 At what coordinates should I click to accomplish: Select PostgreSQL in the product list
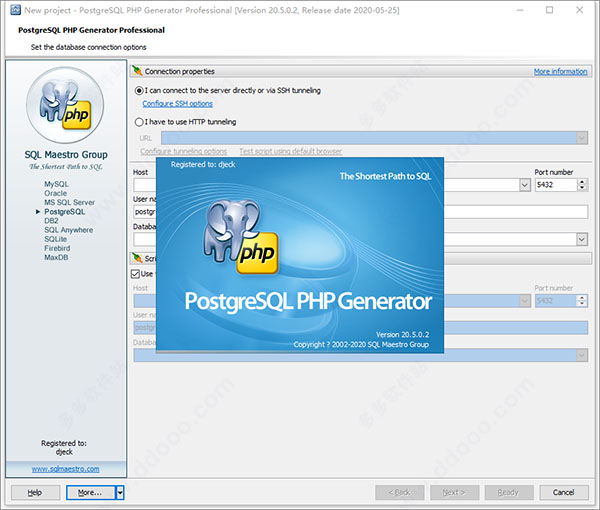(64, 212)
